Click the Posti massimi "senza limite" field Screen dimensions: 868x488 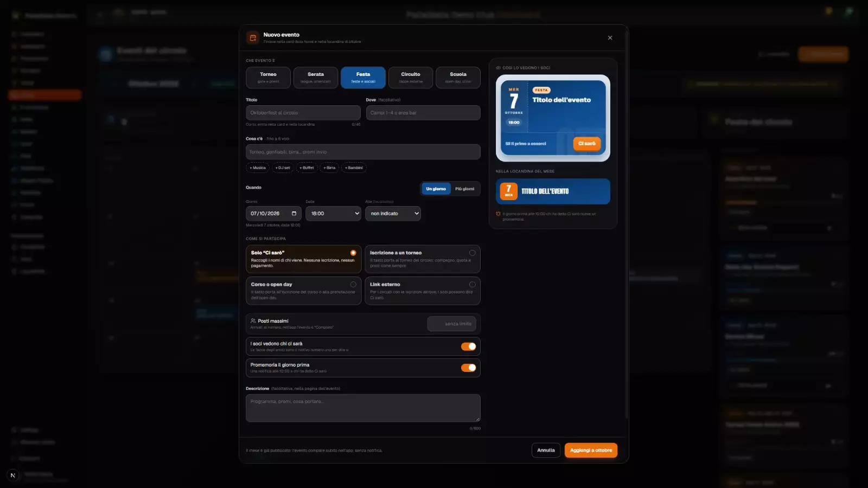[451, 324]
